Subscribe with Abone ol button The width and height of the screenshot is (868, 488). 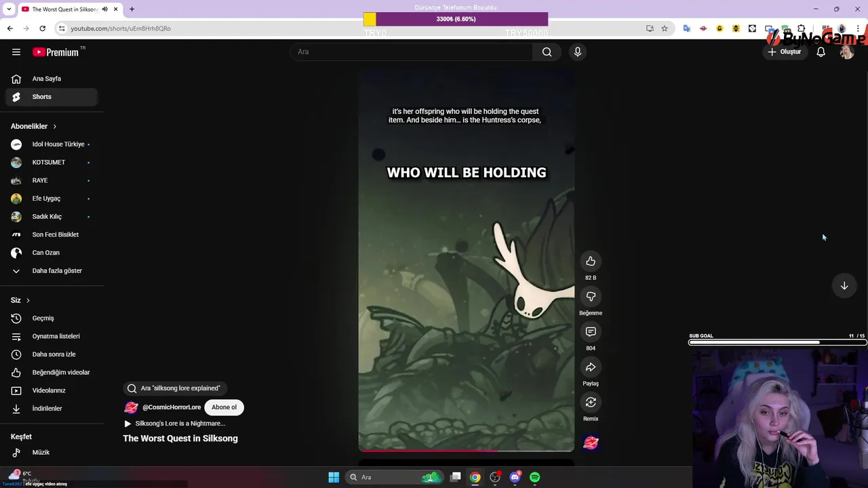(x=224, y=407)
